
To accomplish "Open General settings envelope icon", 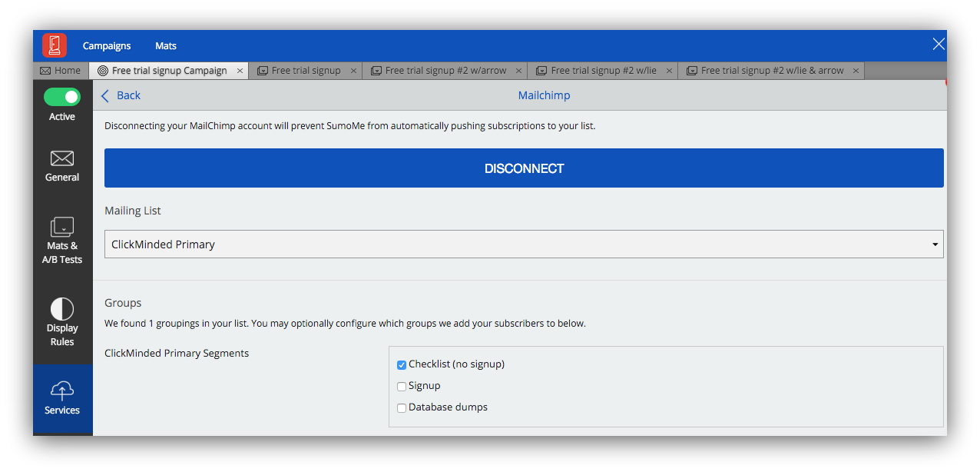I will [62, 158].
